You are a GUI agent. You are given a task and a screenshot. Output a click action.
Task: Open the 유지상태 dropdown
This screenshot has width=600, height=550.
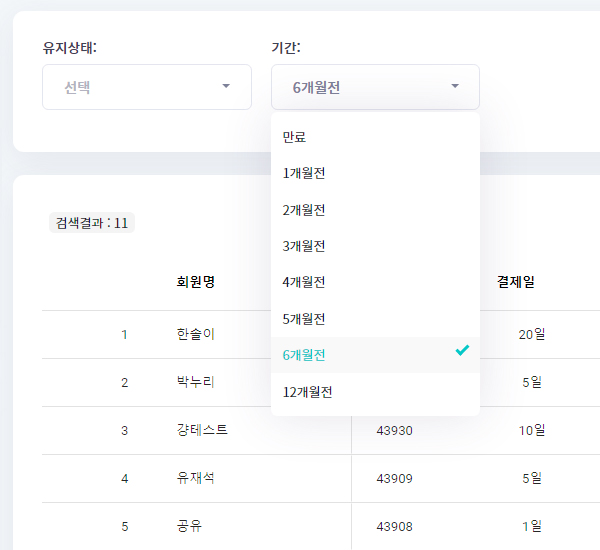(x=146, y=87)
